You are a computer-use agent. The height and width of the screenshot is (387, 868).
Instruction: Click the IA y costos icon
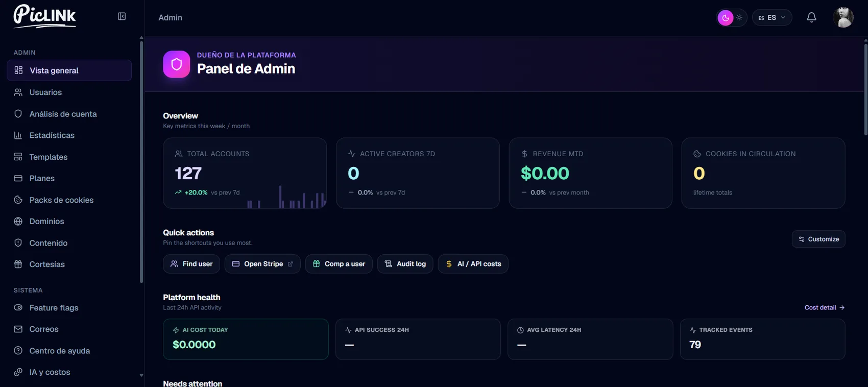click(18, 372)
